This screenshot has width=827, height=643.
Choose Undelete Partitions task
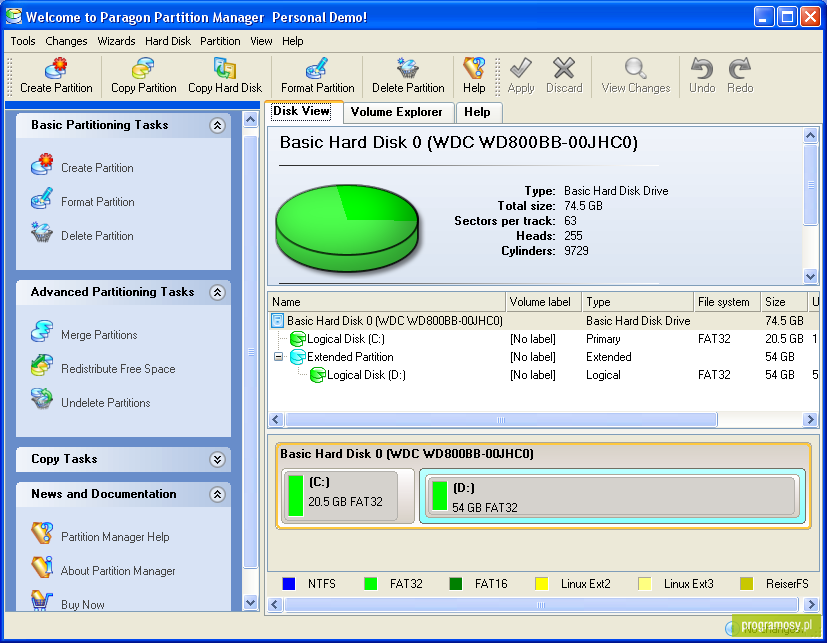(105, 403)
